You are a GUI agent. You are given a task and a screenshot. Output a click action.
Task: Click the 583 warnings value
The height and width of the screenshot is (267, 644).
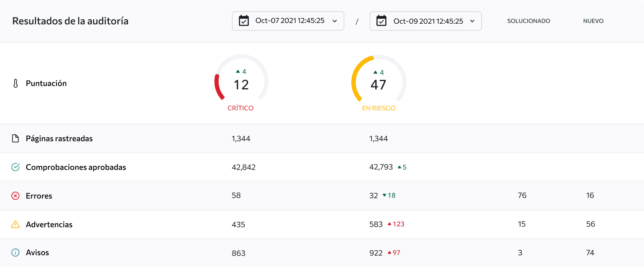(376, 224)
